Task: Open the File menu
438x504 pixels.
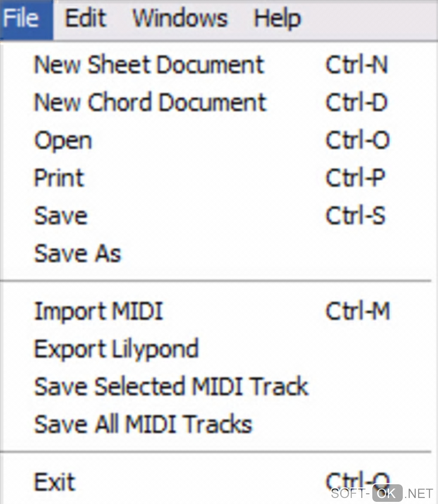Action: click(x=22, y=19)
